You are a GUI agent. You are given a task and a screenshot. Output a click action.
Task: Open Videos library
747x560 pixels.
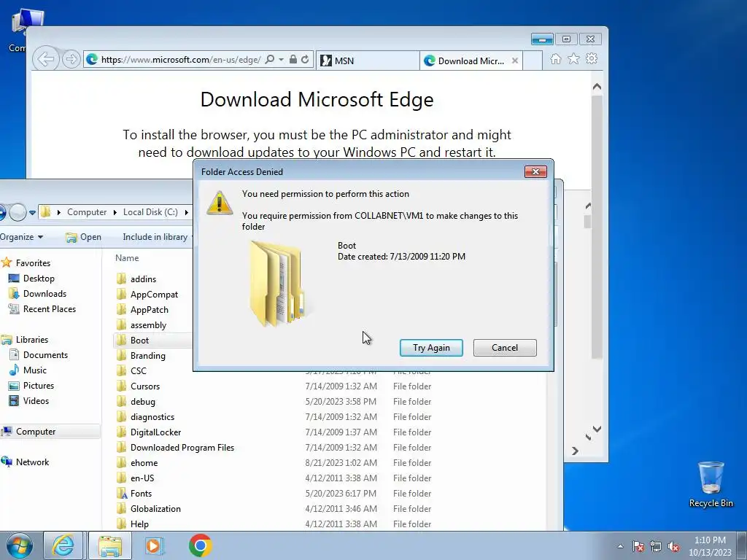point(36,401)
